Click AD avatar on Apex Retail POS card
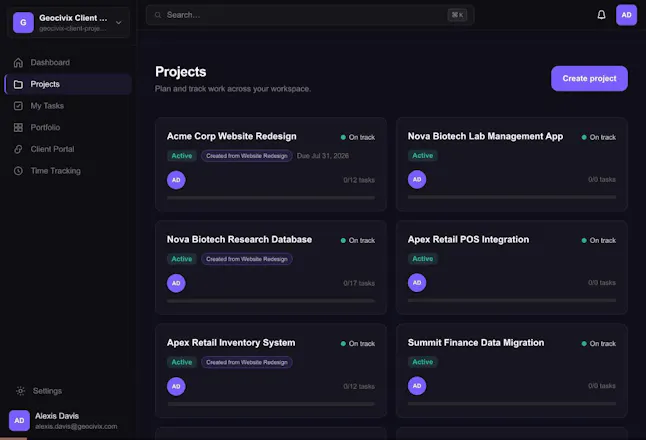The width and height of the screenshot is (646, 440). point(417,283)
